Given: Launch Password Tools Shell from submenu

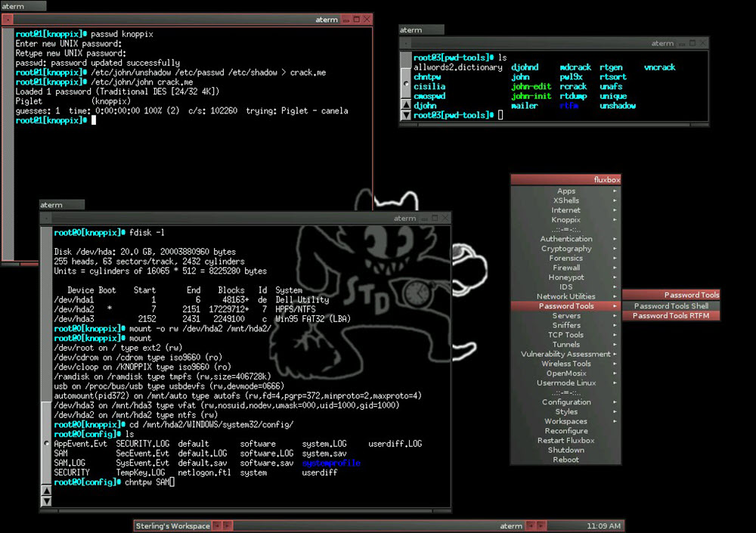Looking at the screenshot, I should 671,306.
